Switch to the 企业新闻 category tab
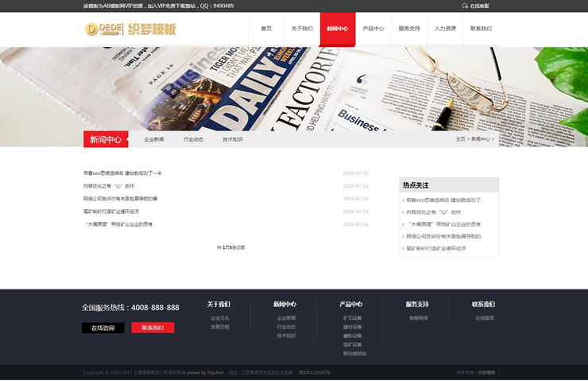Image resolution: width=588 pixels, height=381 pixels. pos(154,139)
